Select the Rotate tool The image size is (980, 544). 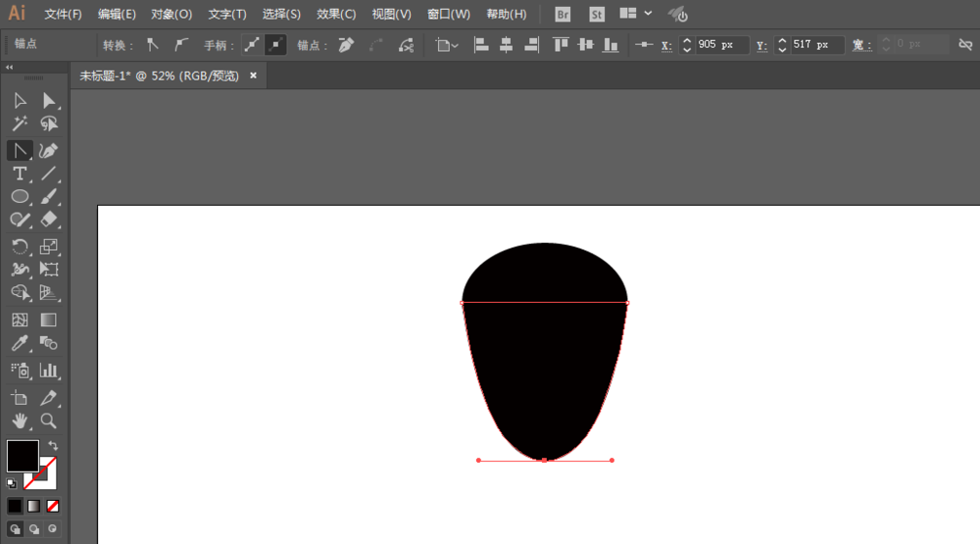pos(20,246)
